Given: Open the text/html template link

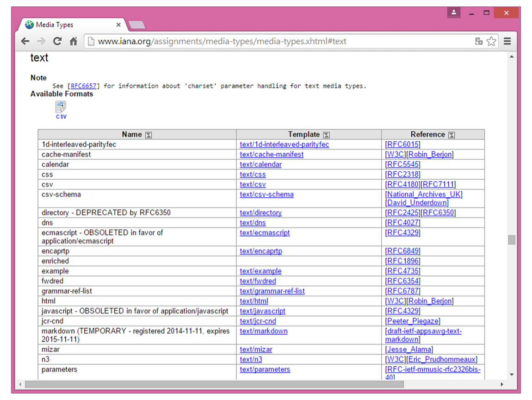Looking at the screenshot, I should 254,301.
